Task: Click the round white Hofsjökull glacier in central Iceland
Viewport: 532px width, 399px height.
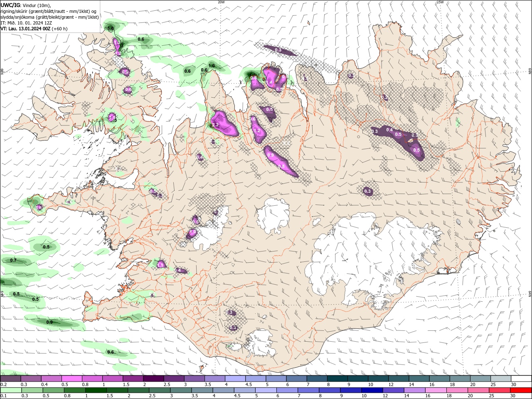Action: 273,216
